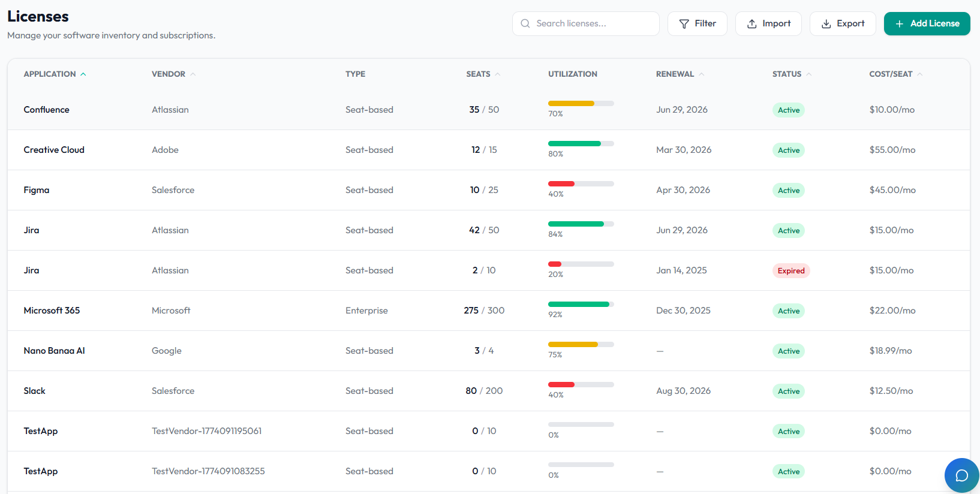This screenshot has height=494, width=980.
Task: Click vendor TestVendor-1774091083255
Action: pyautogui.click(x=208, y=471)
